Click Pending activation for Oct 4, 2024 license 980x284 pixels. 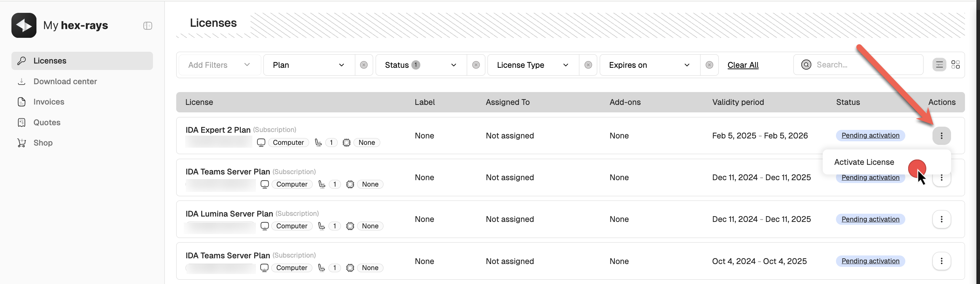pyautogui.click(x=870, y=261)
